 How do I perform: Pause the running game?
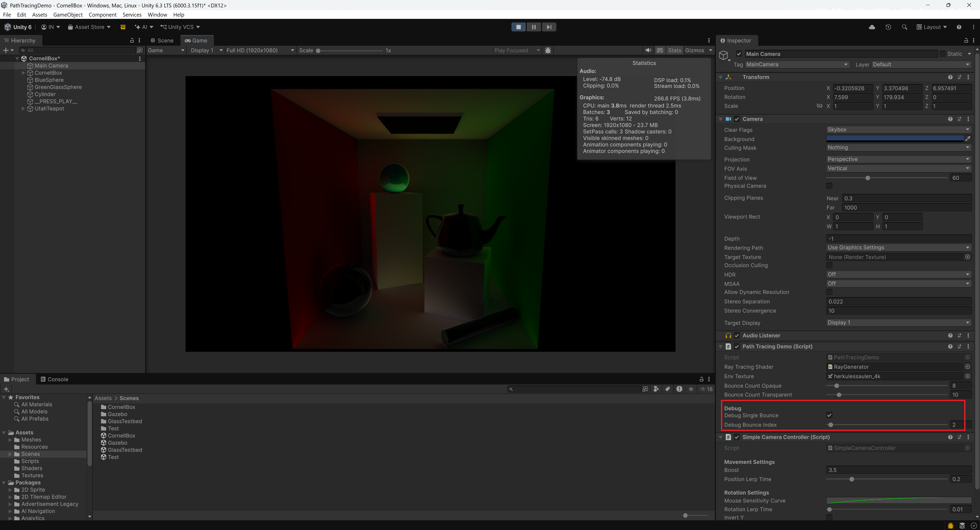coord(533,27)
